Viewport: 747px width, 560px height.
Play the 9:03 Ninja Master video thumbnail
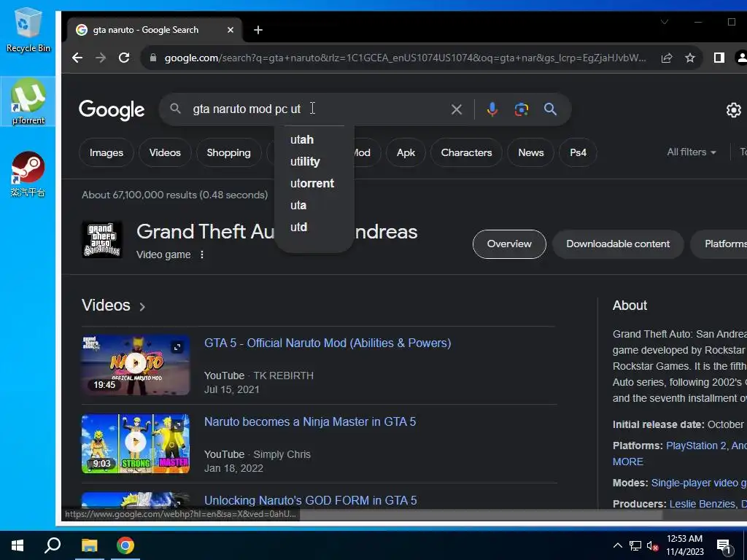tap(136, 444)
